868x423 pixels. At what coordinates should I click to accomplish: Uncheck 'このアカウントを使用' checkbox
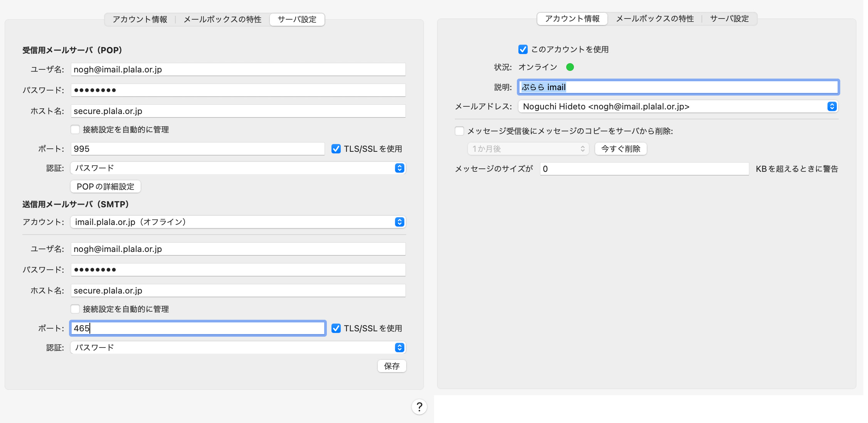[x=523, y=50]
